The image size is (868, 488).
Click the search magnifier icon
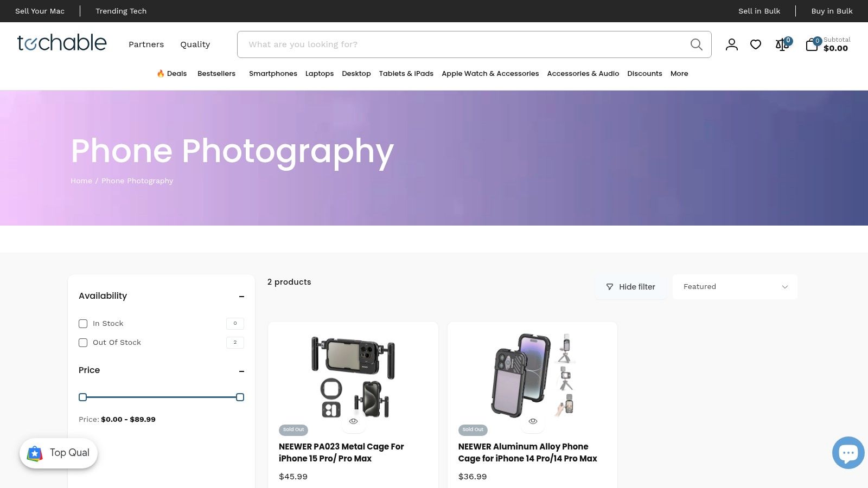coord(697,44)
